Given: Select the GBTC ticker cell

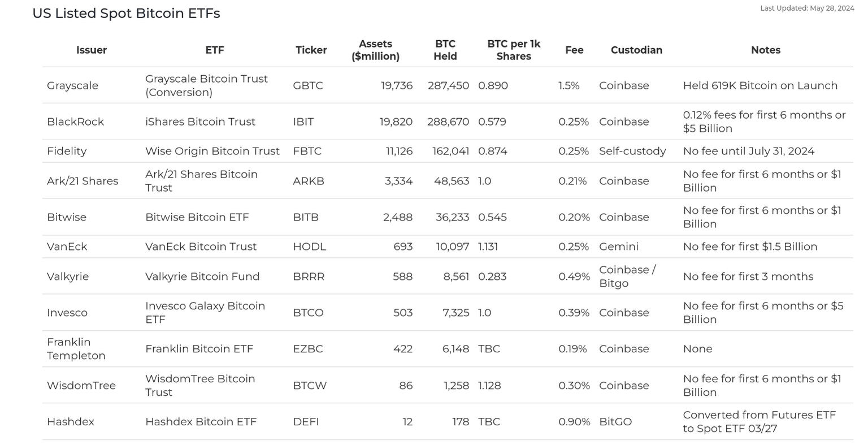Looking at the screenshot, I should (308, 85).
